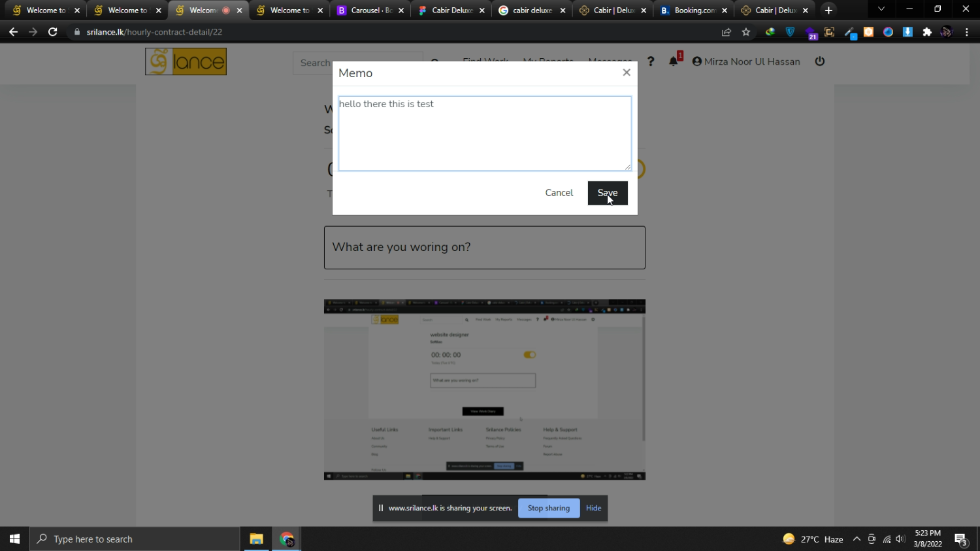Click the Save button in Memo dialog
The width and height of the screenshot is (980, 551).
(607, 193)
